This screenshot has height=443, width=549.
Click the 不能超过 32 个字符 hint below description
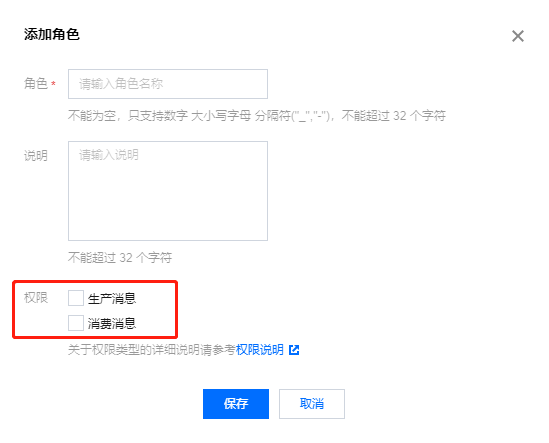(120, 258)
